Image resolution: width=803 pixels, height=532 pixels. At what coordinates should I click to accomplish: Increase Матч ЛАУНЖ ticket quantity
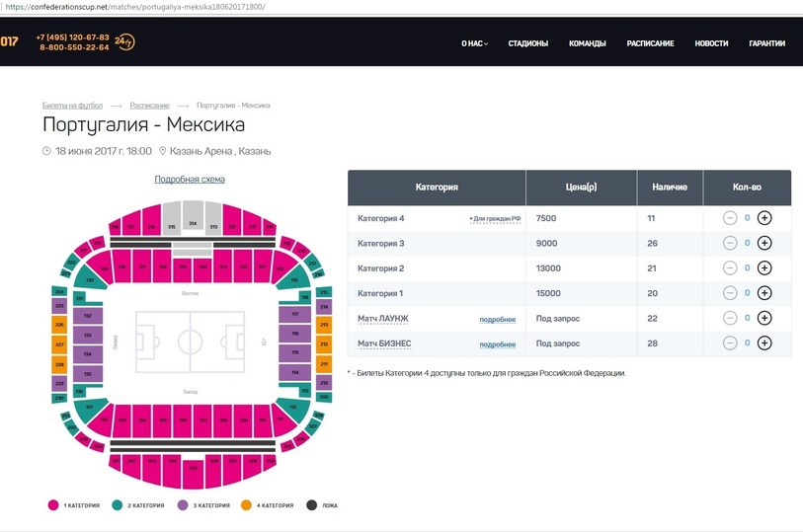(764, 318)
